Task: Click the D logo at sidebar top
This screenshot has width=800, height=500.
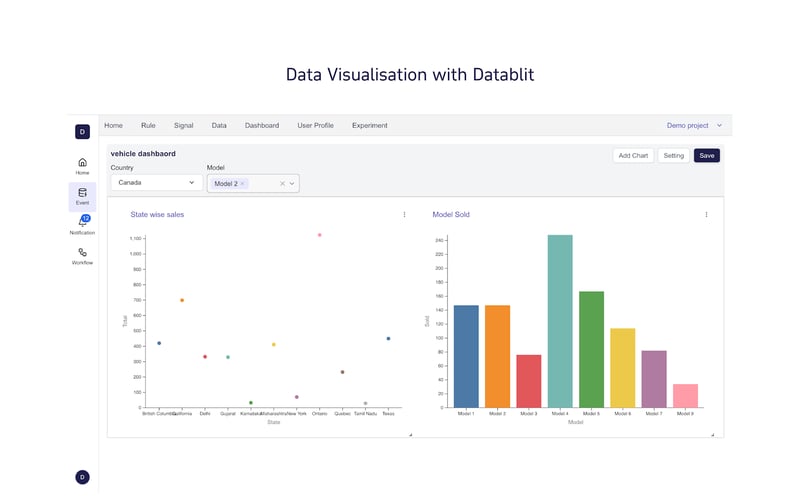Action: [82, 132]
